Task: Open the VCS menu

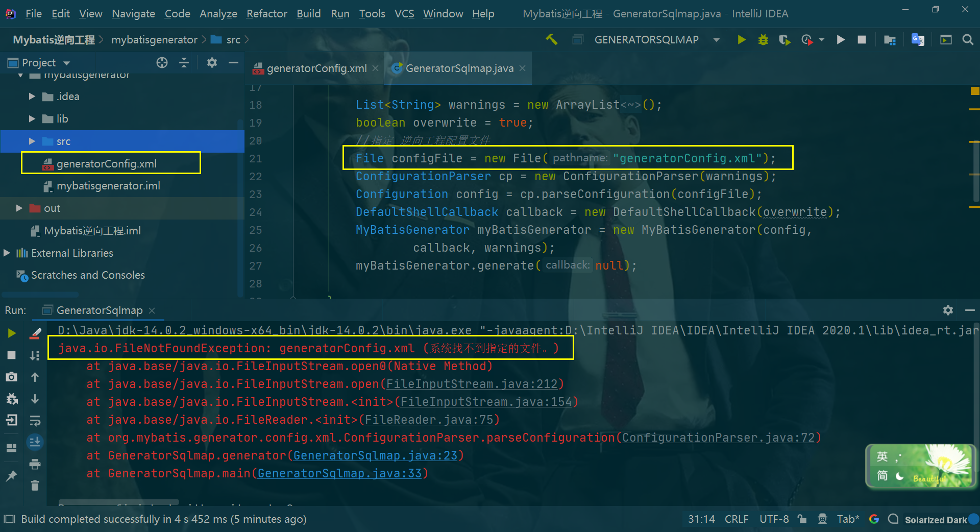Action: point(404,14)
